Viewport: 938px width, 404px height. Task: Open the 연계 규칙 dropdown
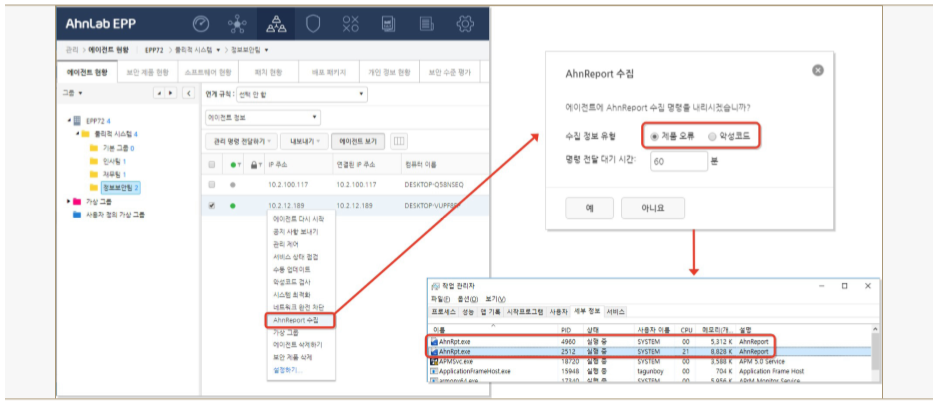coord(302,94)
